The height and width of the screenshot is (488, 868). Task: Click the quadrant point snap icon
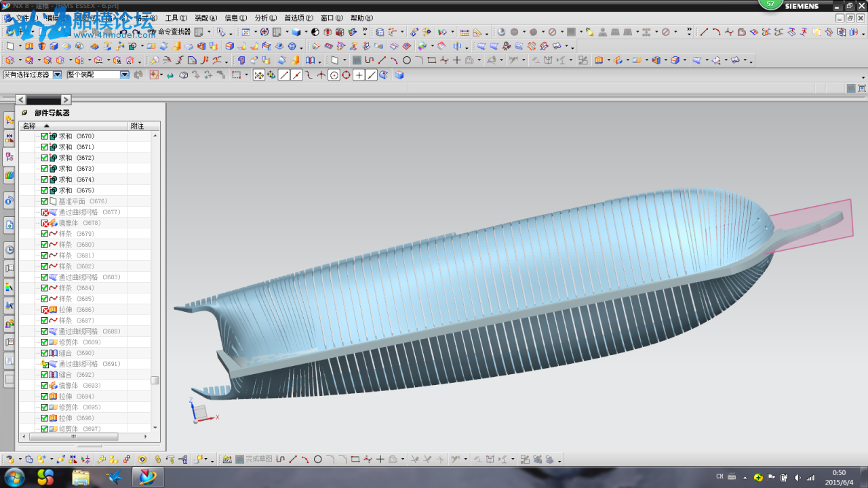(x=346, y=75)
